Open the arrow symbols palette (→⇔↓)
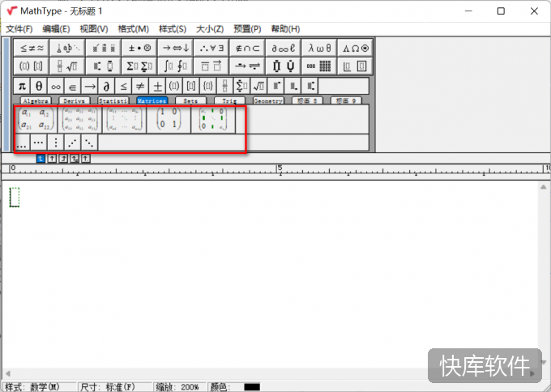Image resolution: width=551 pixels, height=392 pixels. click(x=175, y=48)
